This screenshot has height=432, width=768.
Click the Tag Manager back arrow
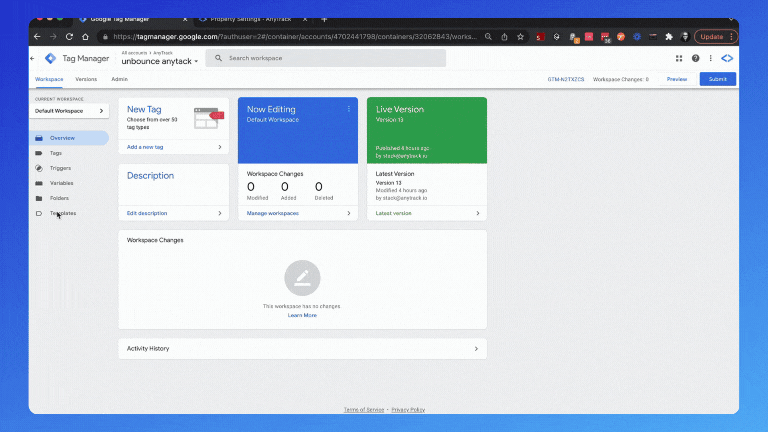coord(33,58)
